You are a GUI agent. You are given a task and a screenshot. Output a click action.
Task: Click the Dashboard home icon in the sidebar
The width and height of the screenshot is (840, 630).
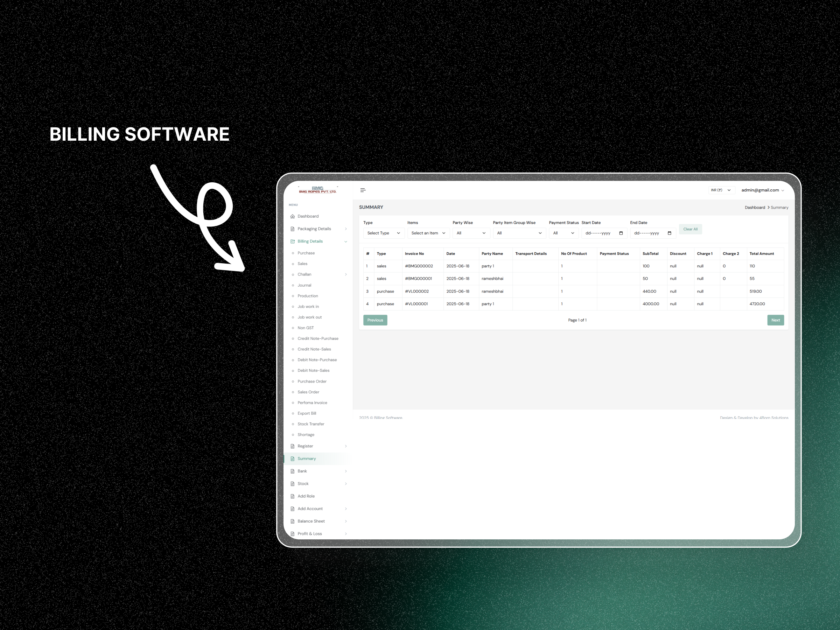point(292,216)
